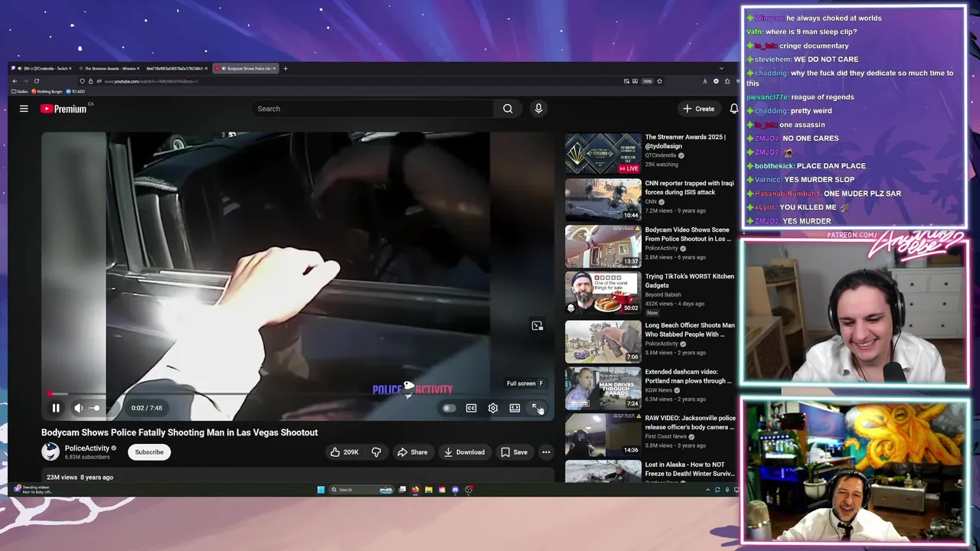The height and width of the screenshot is (551, 980).
Task: Open Bodycam Video Shows Scene title
Action: [688, 234]
